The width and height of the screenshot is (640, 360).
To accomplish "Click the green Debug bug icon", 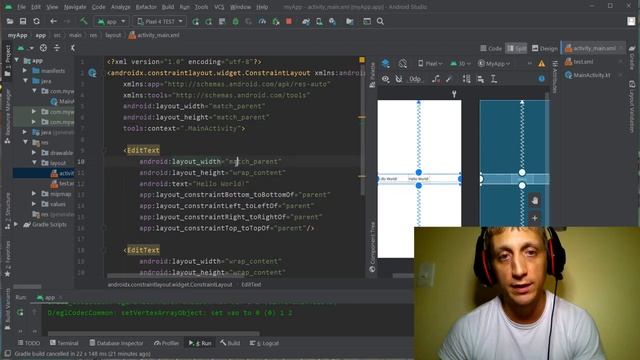I will 236,21.
